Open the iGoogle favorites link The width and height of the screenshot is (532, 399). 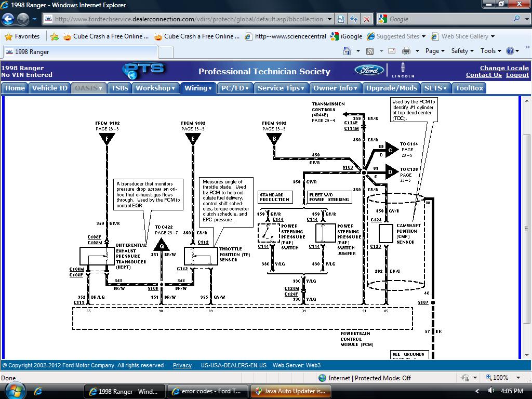(x=347, y=36)
